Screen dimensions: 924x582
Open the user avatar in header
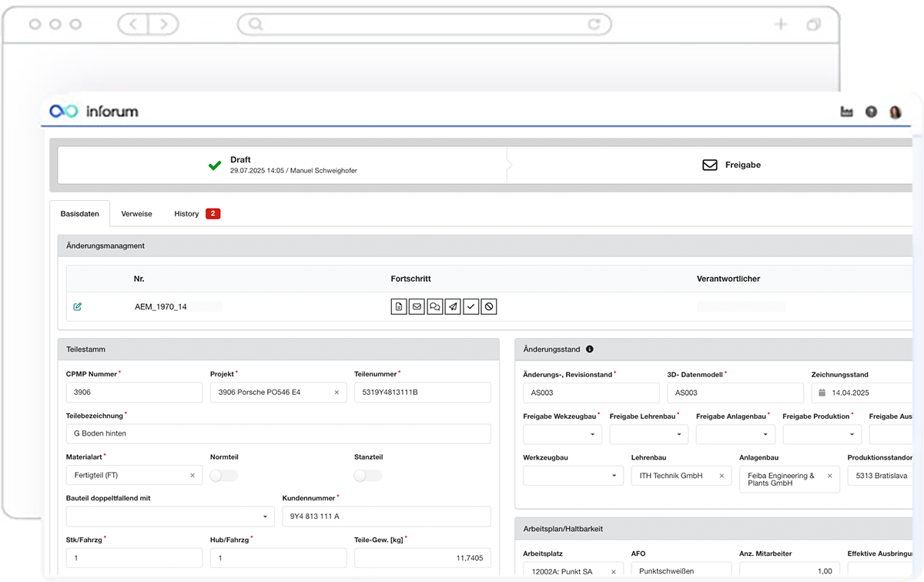(x=895, y=112)
